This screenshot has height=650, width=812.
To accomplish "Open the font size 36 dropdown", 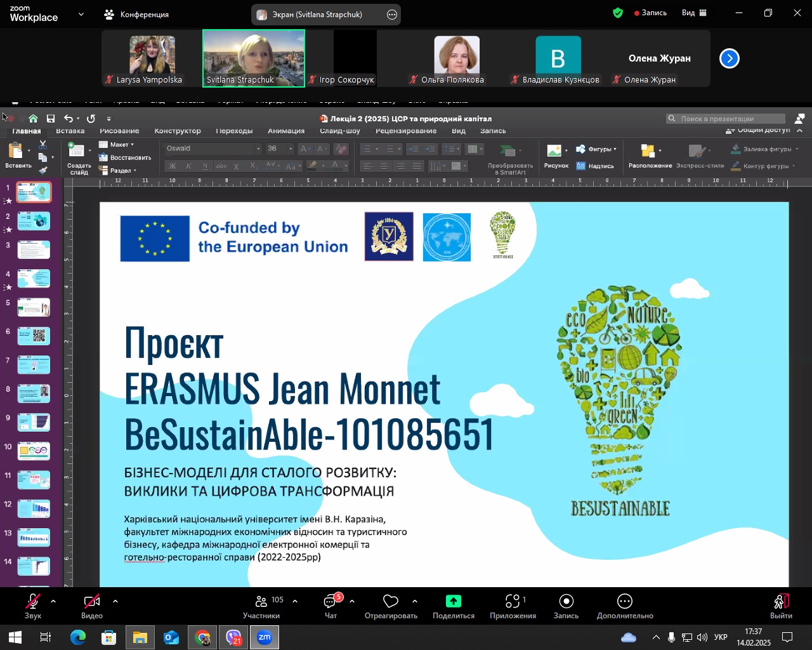I will [x=291, y=149].
